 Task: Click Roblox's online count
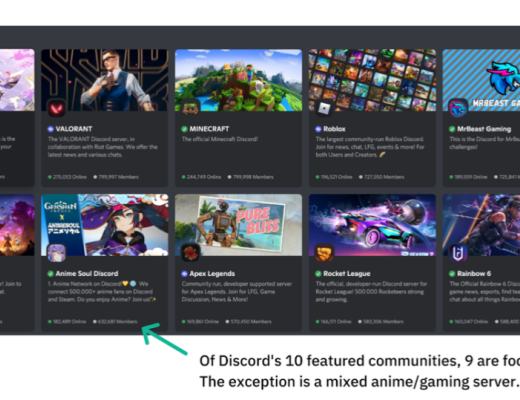tap(334, 177)
